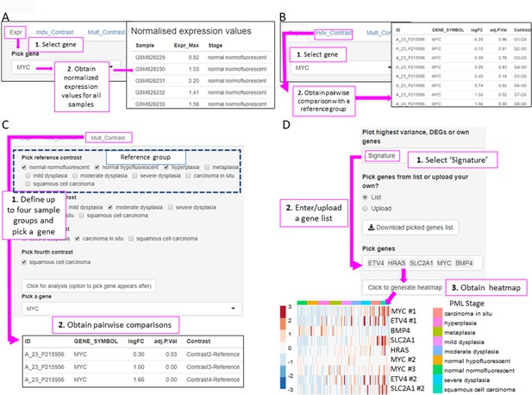The height and width of the screenshot is (395, 532).
Task: Switch to Indv_Contrast tab in panel A
Action: point(55,32)
